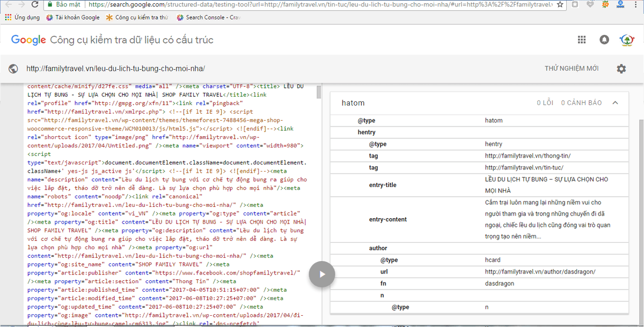Open the Chrome three-dot menu

point(636,4)
